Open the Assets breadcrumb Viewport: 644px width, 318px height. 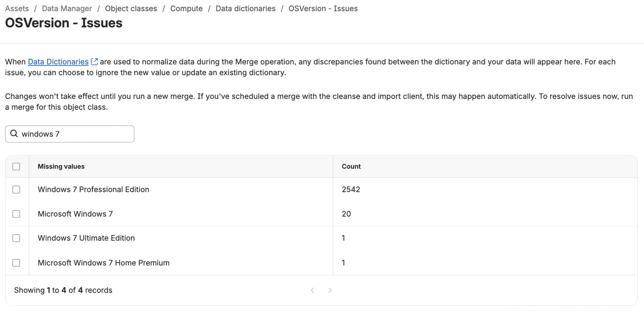click(x=17, y=8)
